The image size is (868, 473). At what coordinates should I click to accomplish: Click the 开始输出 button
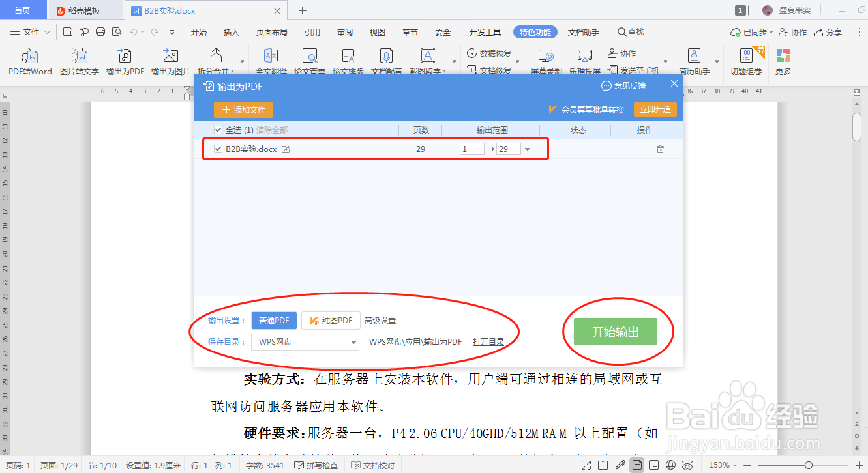click(x=614, y=332)
